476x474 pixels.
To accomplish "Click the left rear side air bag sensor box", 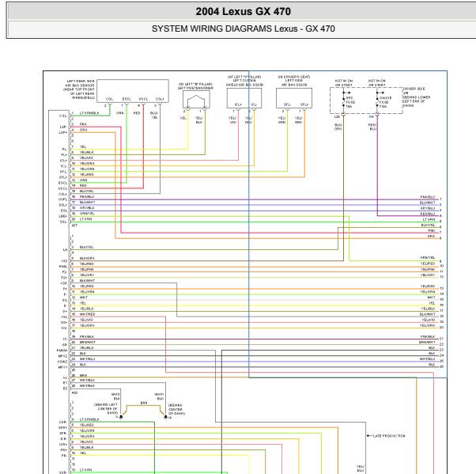I will point(133,91).
